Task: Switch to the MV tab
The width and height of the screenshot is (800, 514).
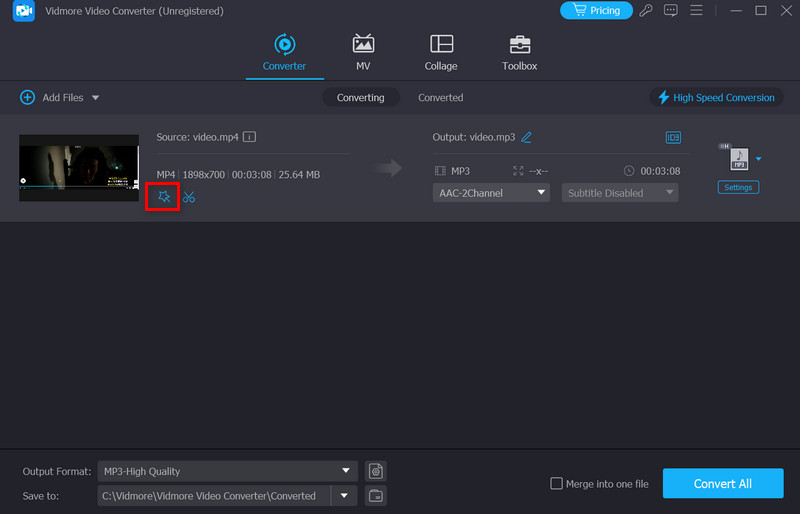Action: (x=363, y=53)
